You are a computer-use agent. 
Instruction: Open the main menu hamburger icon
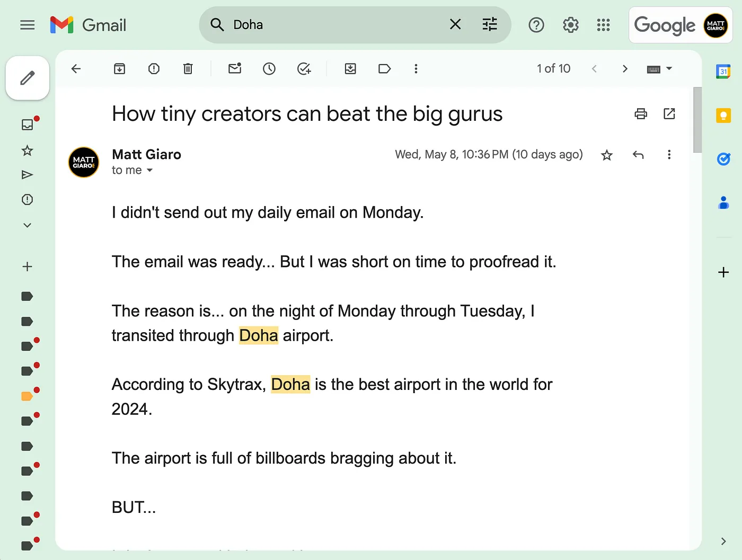click(x=27, y=25)
